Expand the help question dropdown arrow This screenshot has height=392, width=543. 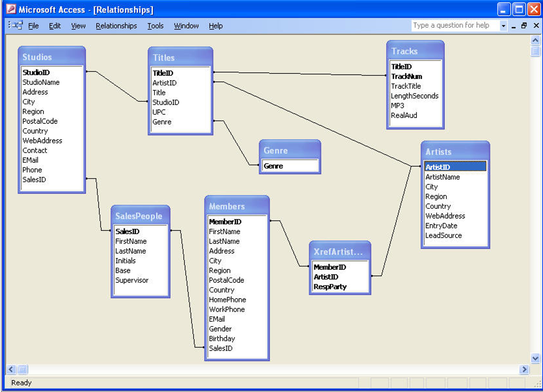(x=504, y=25)
